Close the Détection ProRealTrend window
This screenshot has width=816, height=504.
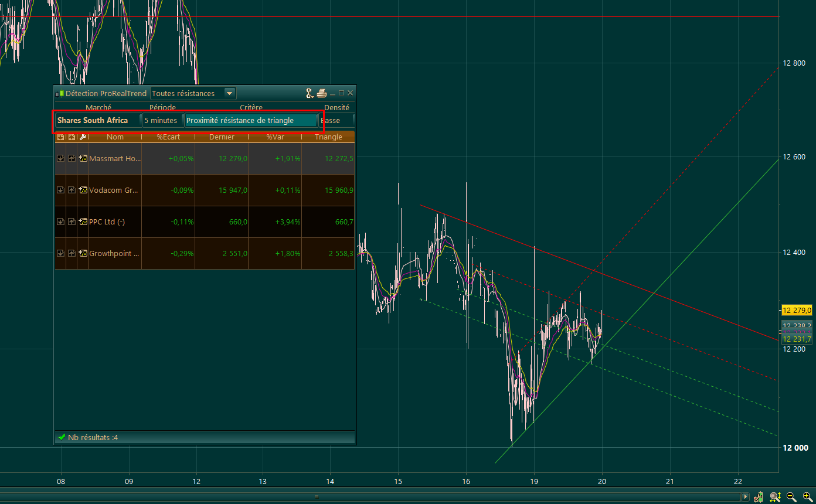coord(350,93)
